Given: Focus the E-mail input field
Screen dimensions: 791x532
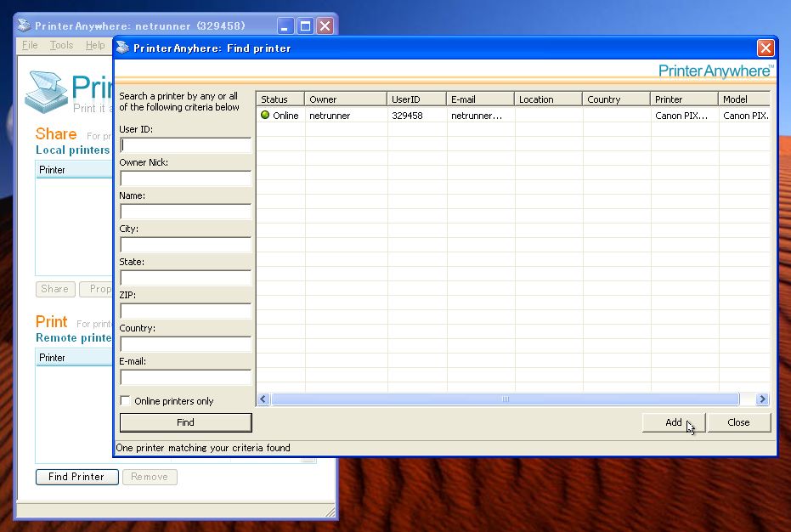Looking at the screenshot, I should tap(185, 377).
